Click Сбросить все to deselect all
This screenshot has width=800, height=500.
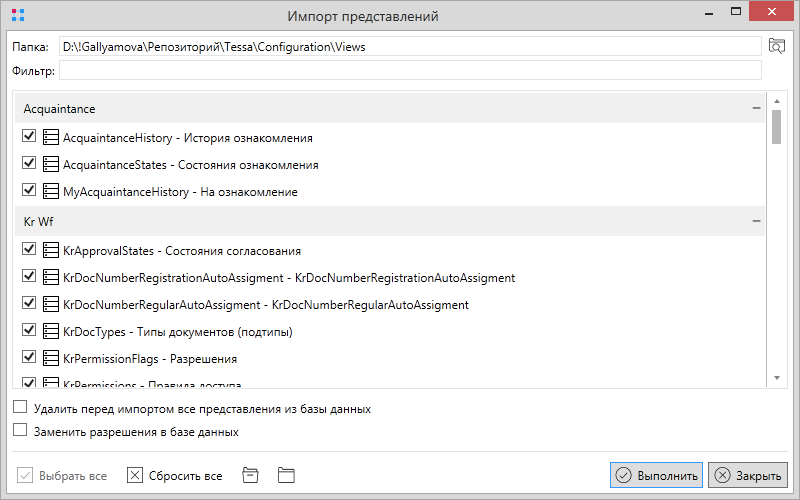click(x=174, y=475)
